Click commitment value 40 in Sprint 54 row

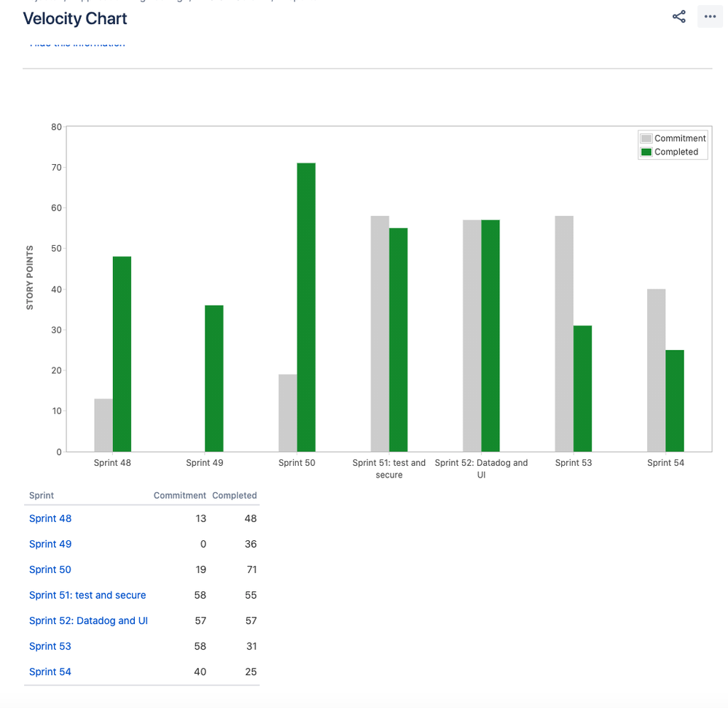click(x=200, y=672)
